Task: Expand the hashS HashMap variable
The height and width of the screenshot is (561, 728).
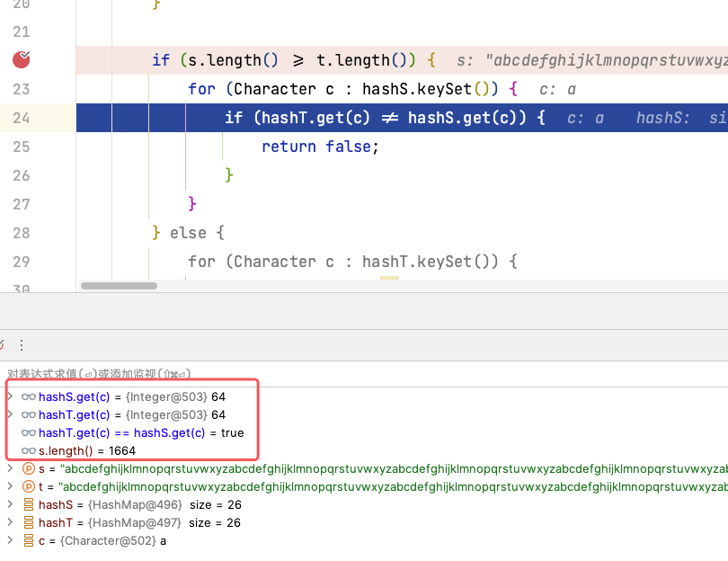Action: (x=10, y=504)
